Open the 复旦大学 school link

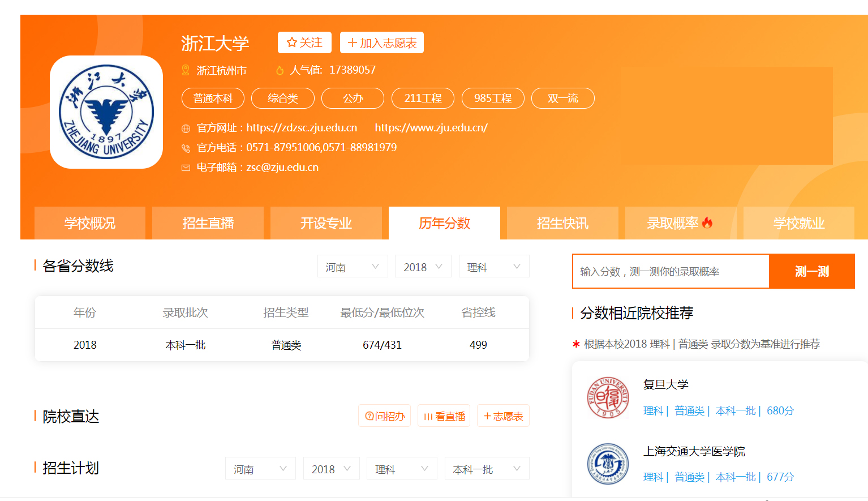coord(667,384)
